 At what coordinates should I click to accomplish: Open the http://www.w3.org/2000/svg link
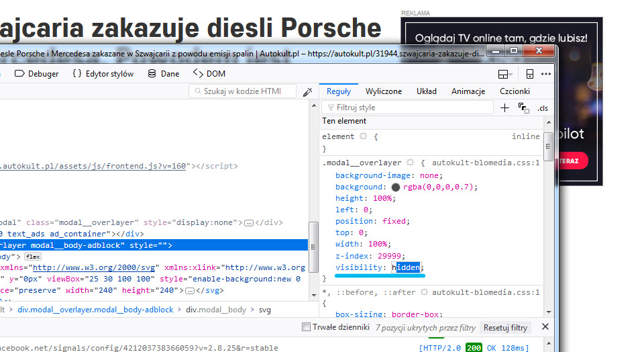94,267
